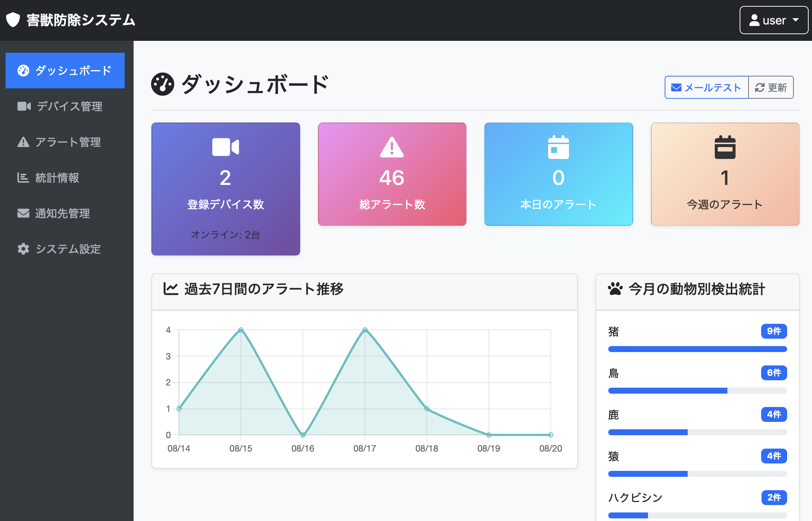Click the 過去7日間のアラート推移 heading
This screenshot has width=812, height=521.
pyautogui.click(x=264, y=289)
